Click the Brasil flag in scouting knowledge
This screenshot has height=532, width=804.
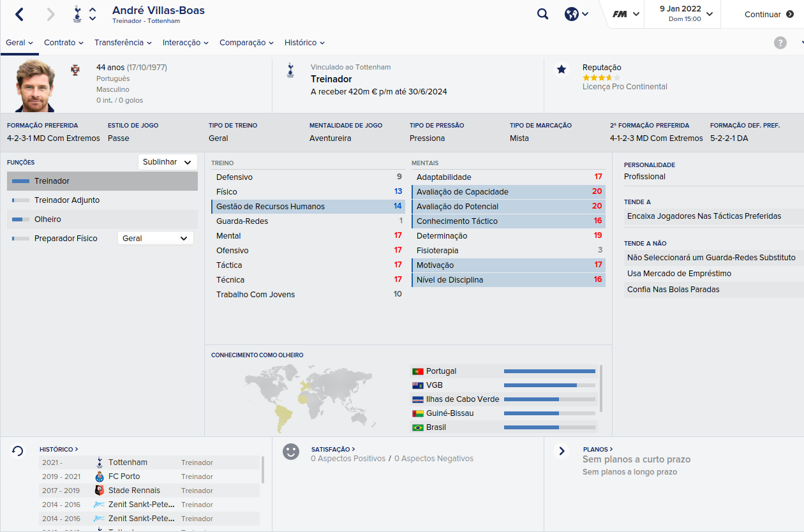point(418,427)
